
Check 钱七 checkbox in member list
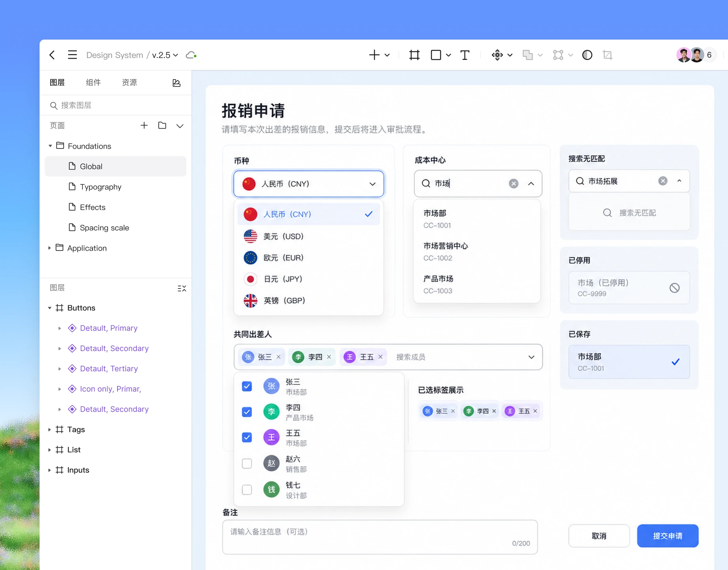click(x=247, y=490)
